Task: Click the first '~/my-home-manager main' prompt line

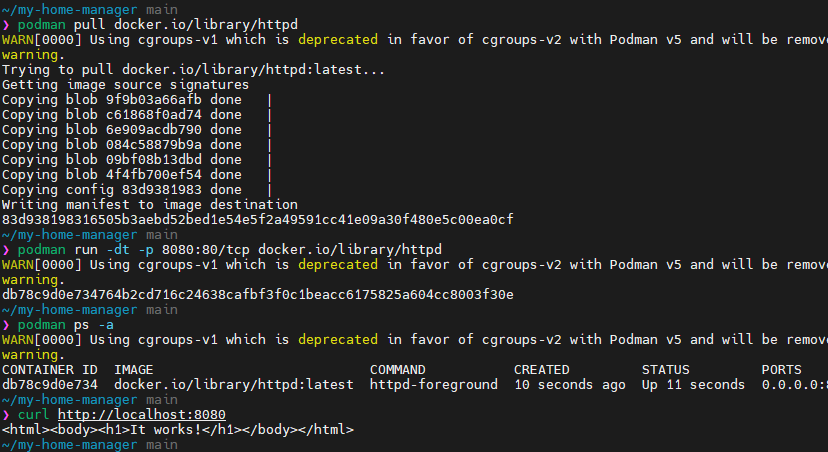Action: coord(90,9)
